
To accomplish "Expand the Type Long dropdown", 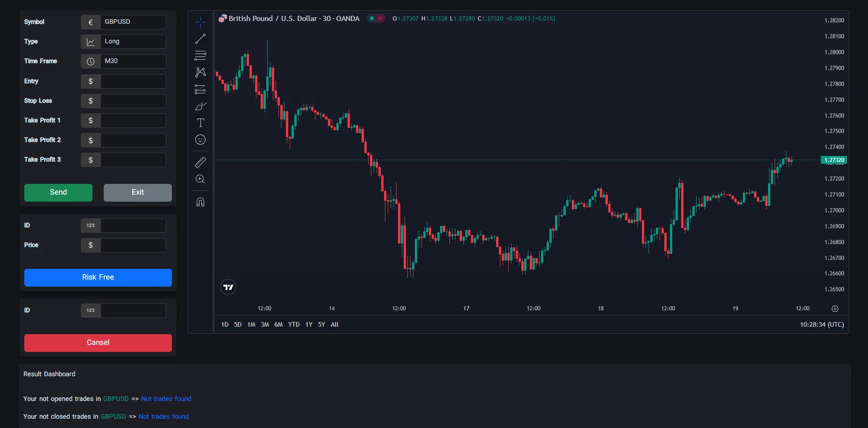I will click(133, 42).
